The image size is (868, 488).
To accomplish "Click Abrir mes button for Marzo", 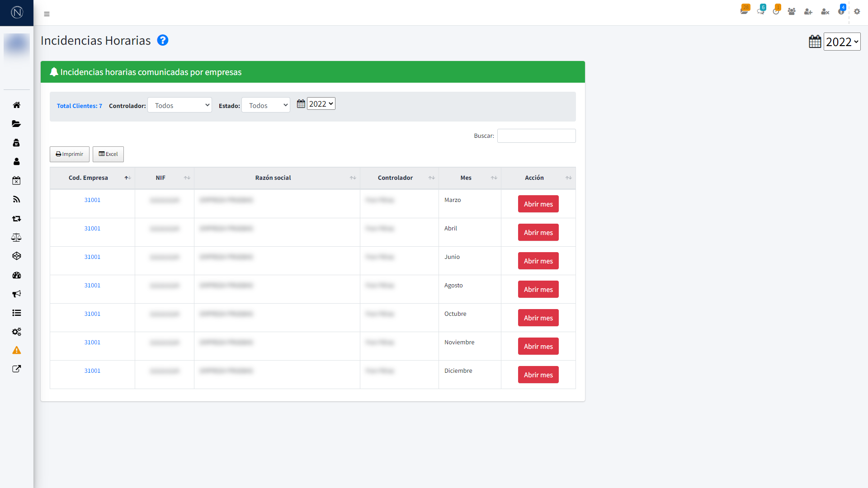I will tap(538, 204).
